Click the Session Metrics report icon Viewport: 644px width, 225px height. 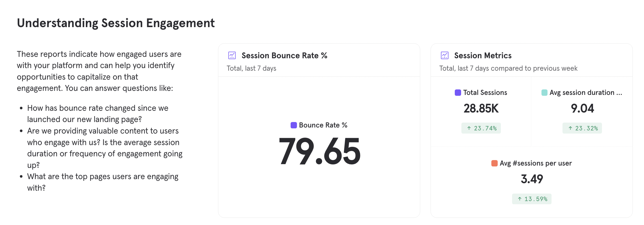point(444,55)
